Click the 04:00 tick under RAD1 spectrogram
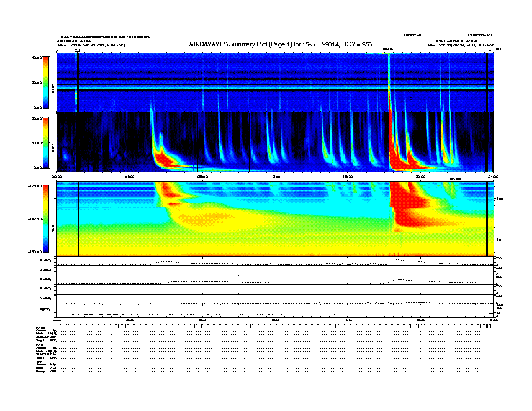This screenshot has width=532, height=411. point(130,177)
